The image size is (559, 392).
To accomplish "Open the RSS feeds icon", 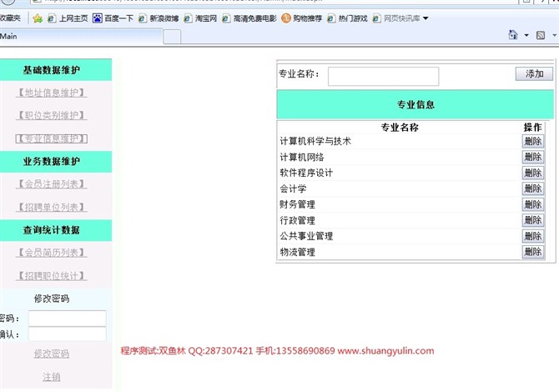I will (541, 35).
